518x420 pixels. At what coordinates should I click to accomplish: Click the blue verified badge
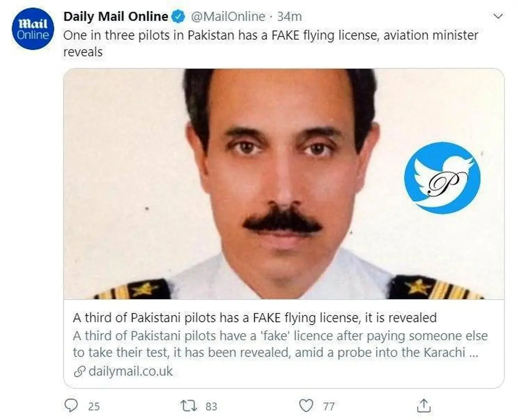(x=177, y=17)
